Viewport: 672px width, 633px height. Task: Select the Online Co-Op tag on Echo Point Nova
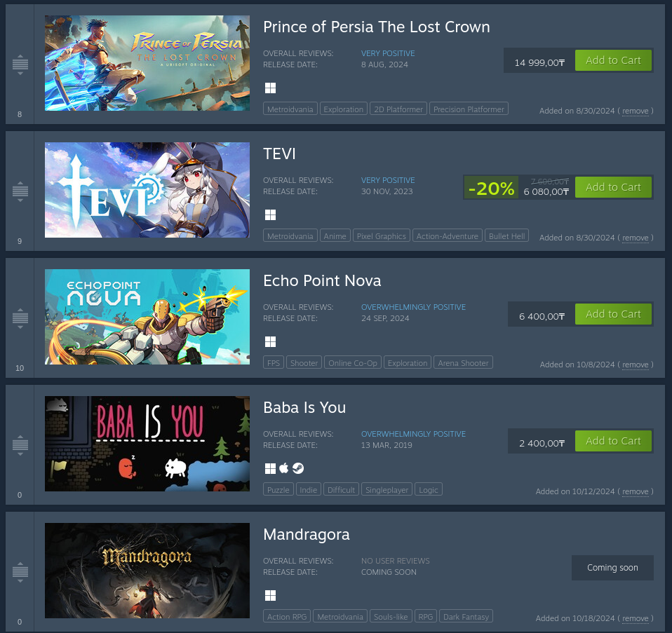pyautogui.click(x=353, y=362)
